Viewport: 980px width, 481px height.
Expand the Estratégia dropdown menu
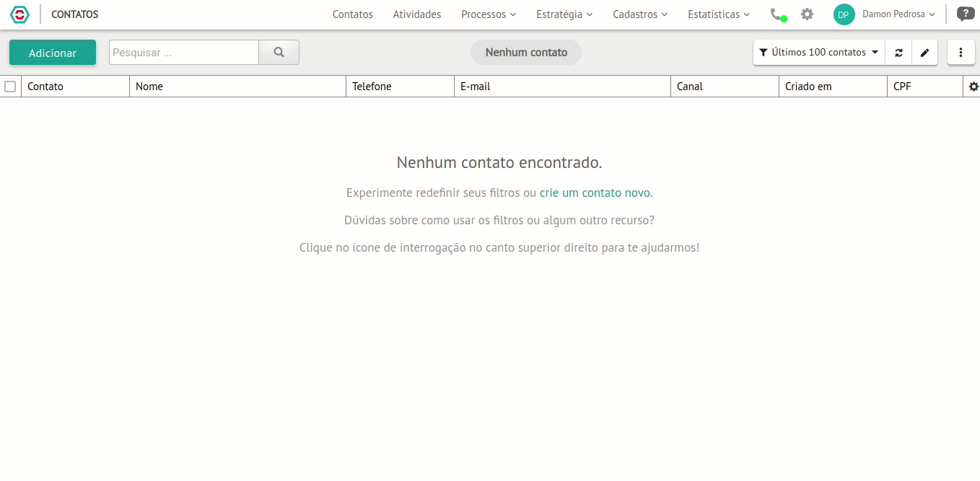click(x=564, y=14)
